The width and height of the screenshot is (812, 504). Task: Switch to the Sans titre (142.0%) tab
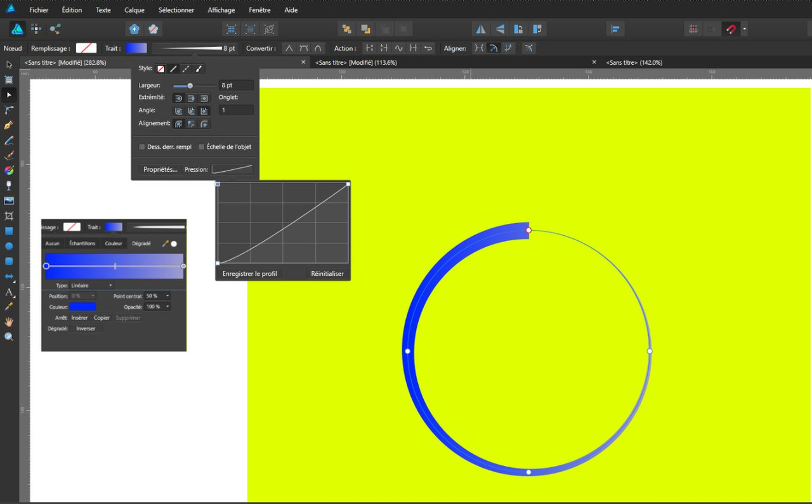634,63
